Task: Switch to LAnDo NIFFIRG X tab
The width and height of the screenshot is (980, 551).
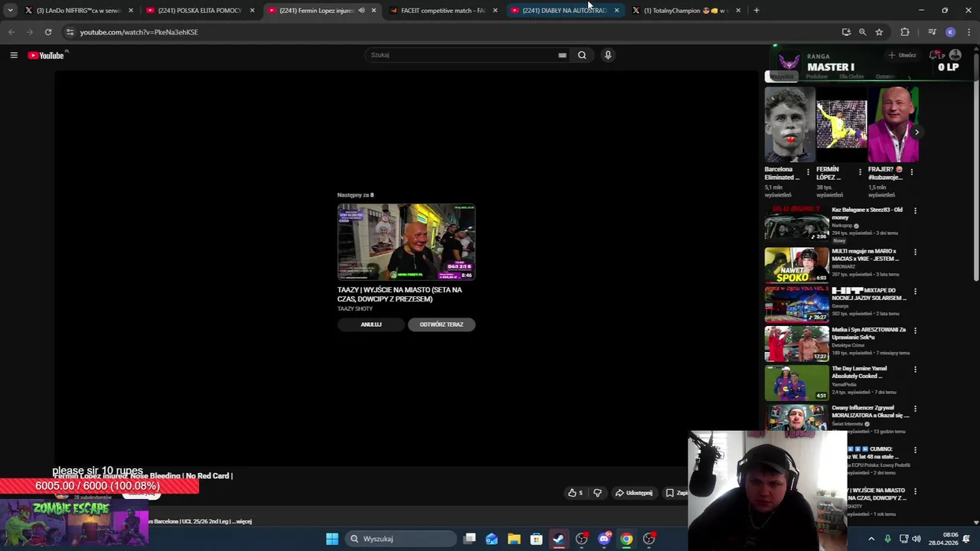Action: [78, 11]
